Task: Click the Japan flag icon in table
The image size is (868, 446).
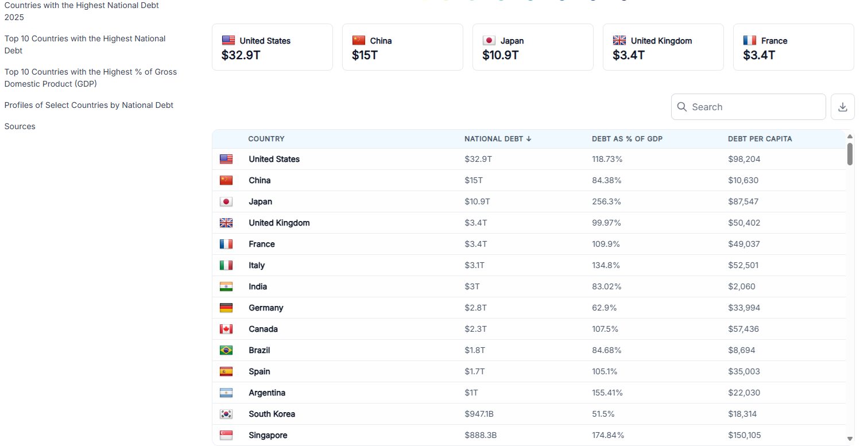Action: pos(226,201)
